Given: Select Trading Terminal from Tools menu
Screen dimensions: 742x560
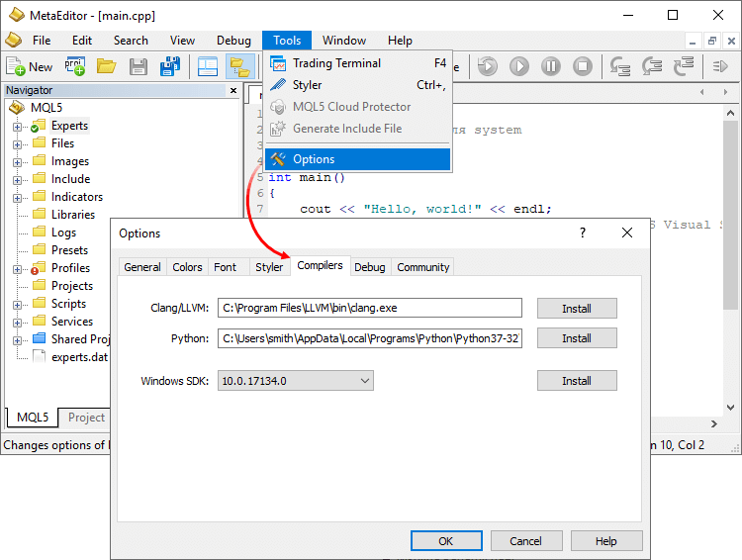Looking at the screenshot, I should pyautogui.click(x=336, y=63).
